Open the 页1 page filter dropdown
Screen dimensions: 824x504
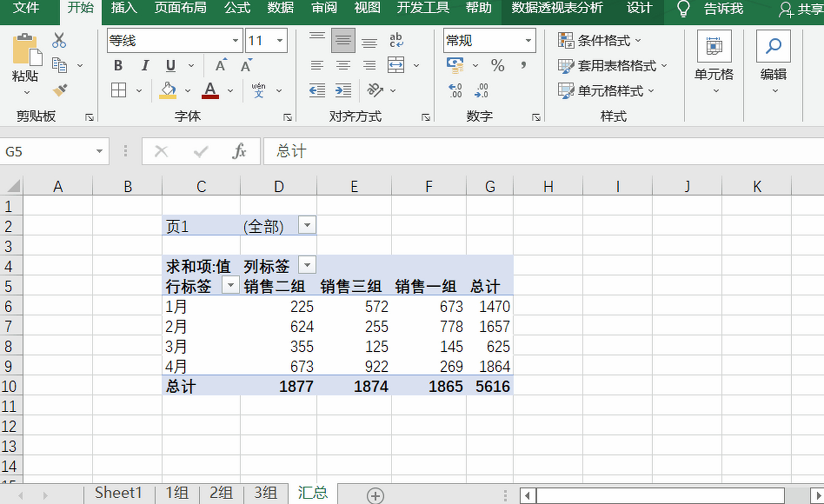pos(307,225)
